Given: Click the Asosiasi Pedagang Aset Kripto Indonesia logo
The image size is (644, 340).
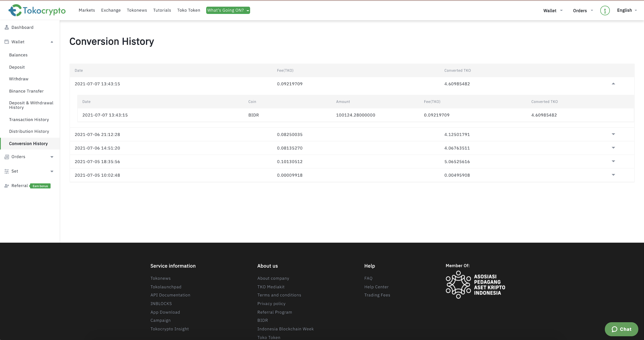Looking at the screenshot, I should tap(475, 284).
